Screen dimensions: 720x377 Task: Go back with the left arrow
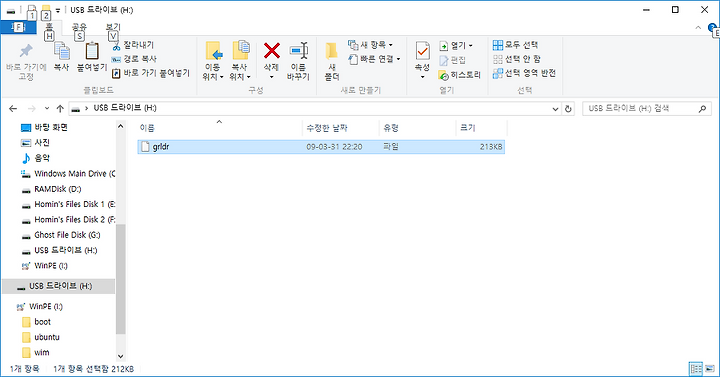click(x=13, y=108)
